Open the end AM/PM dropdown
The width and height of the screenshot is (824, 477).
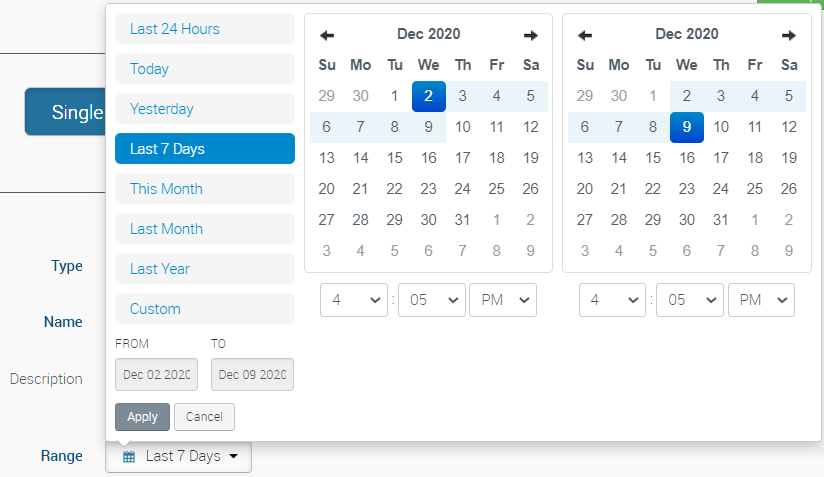761,300
